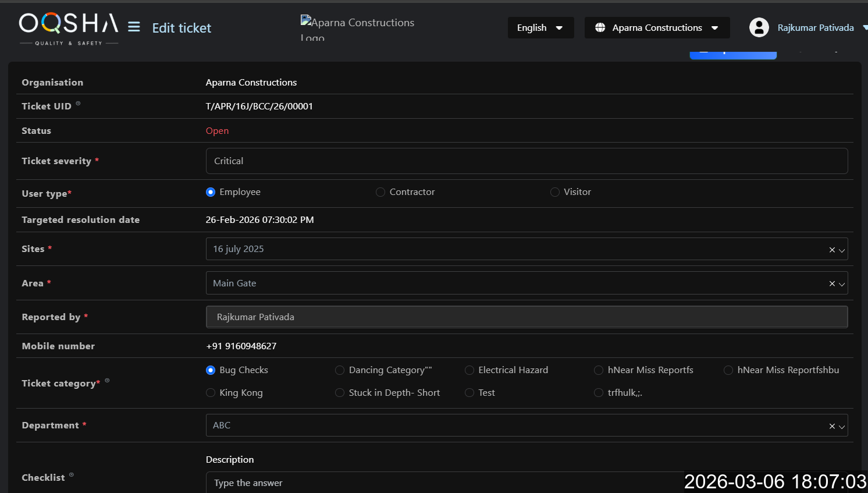Expand the Sites dropdown chevron
868x493 pixels.
pos(841,250)
